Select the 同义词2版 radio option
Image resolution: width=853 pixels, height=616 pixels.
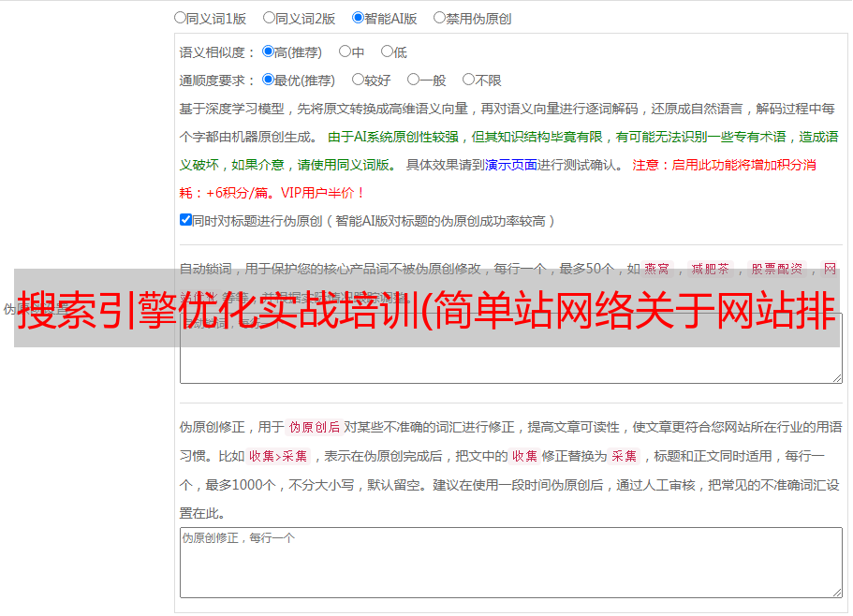coord(269,18)
